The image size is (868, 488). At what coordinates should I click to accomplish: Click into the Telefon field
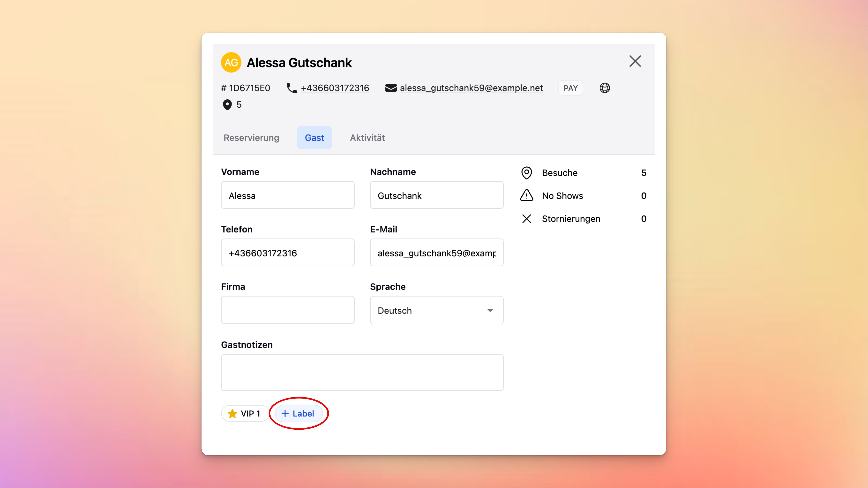pos(287,253)
